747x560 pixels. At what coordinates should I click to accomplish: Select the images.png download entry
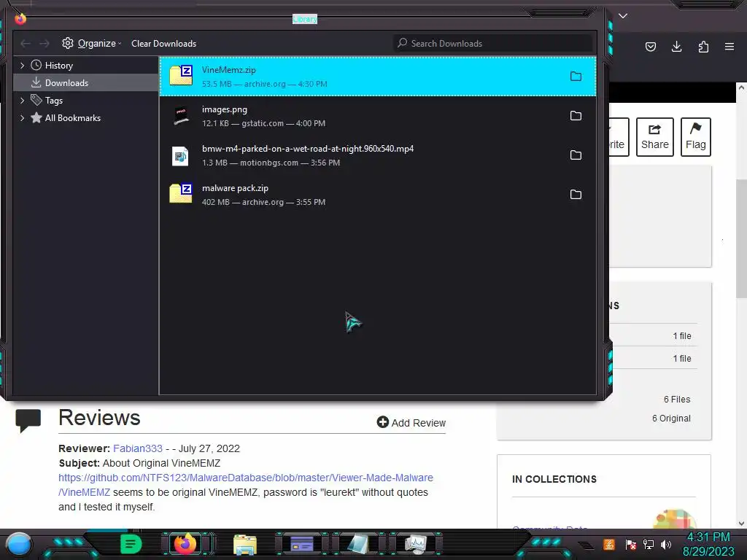[378, 116]
